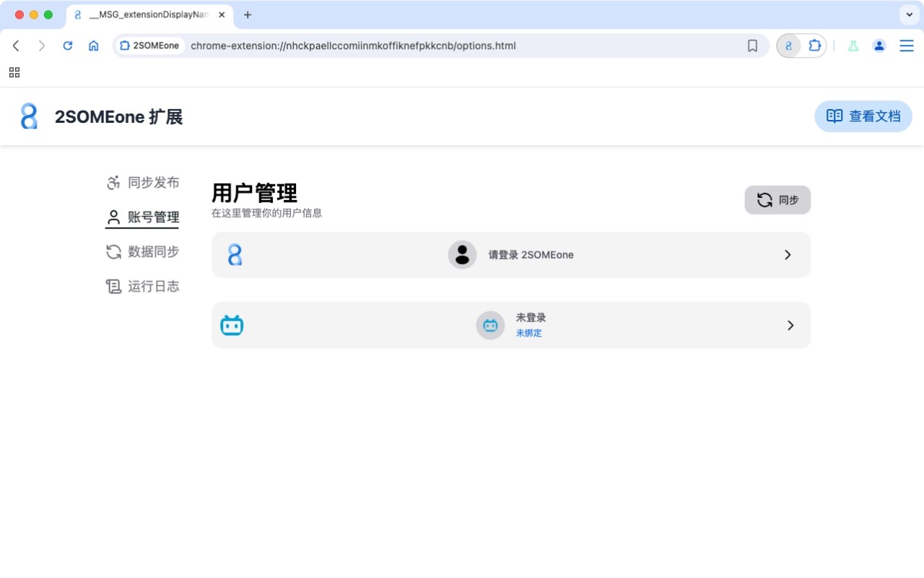Click the 用户管理 heading
The width and height of the screenshot is (924, 578).
point(254,193)
